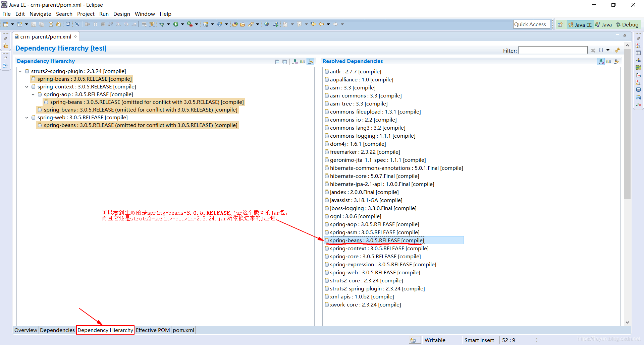Switch to Java perspective
Image resolution: width=644 pixels, height=345 pixels.
pyautogui.click(x=603, y=24)
